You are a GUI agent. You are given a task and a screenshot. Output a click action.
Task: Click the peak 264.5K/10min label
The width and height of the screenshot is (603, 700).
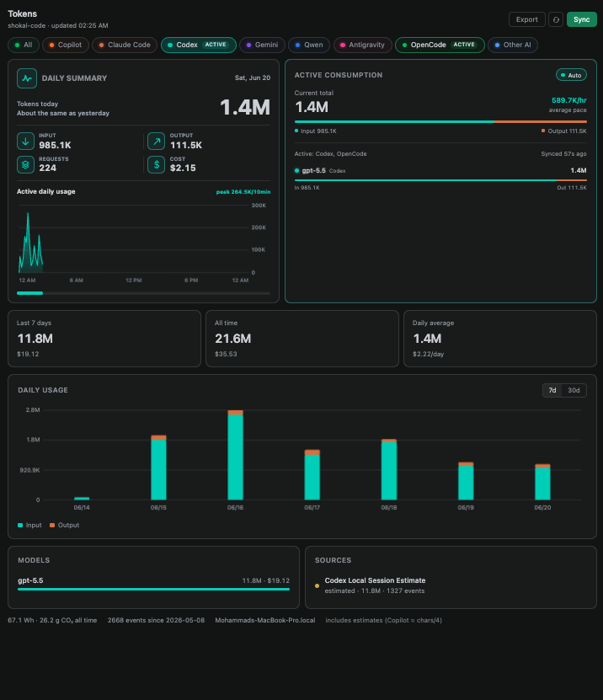tap(243, 192)
